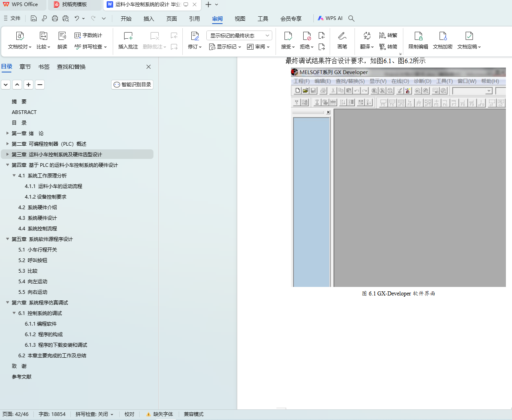The image size is (512, 420).
Task: Open the 翻译 translate tool
Action: [x=367, y=40]
